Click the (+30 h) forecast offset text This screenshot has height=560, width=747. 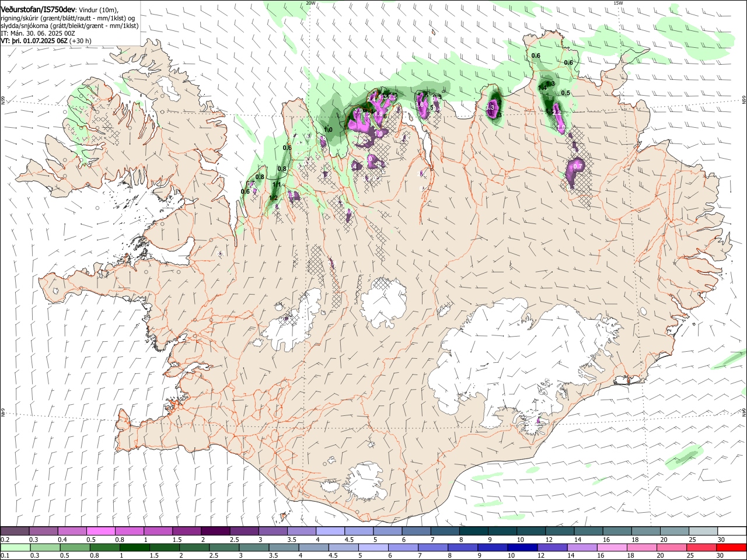click(81, 41)
